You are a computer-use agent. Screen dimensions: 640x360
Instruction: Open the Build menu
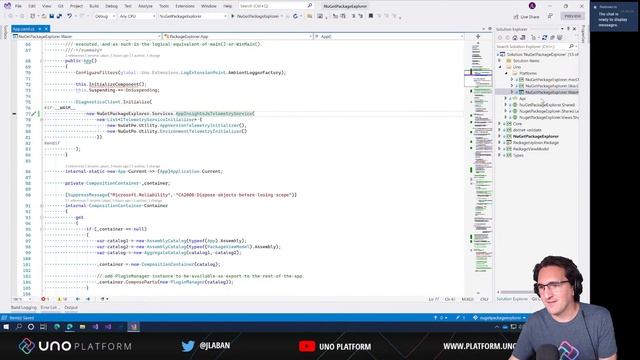(x=94, y=6)
